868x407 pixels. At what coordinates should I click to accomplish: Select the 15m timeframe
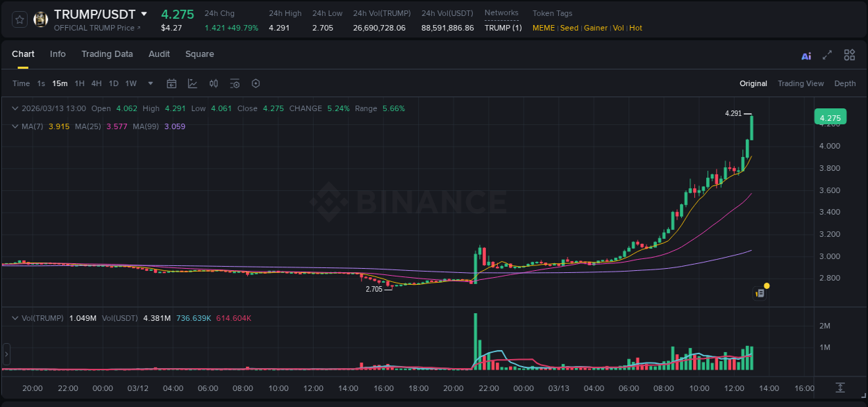[60, 83]
